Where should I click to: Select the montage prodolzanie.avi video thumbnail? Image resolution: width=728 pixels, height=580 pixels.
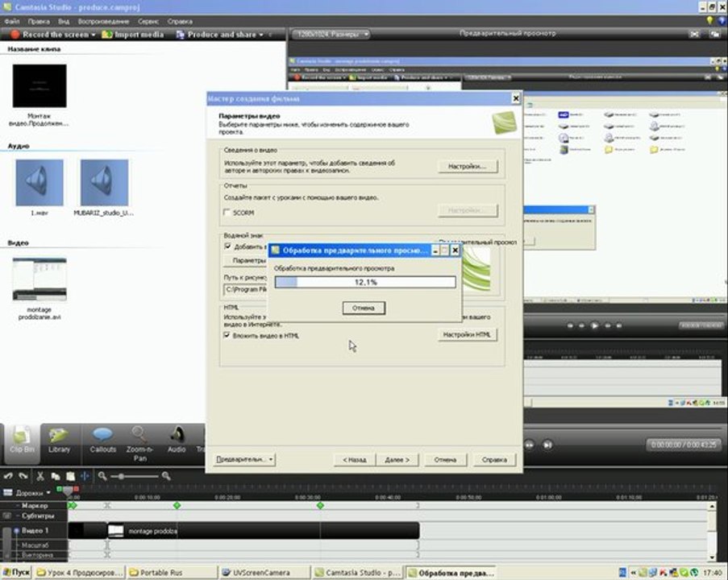pyautogui.click(x=40, y=280)
